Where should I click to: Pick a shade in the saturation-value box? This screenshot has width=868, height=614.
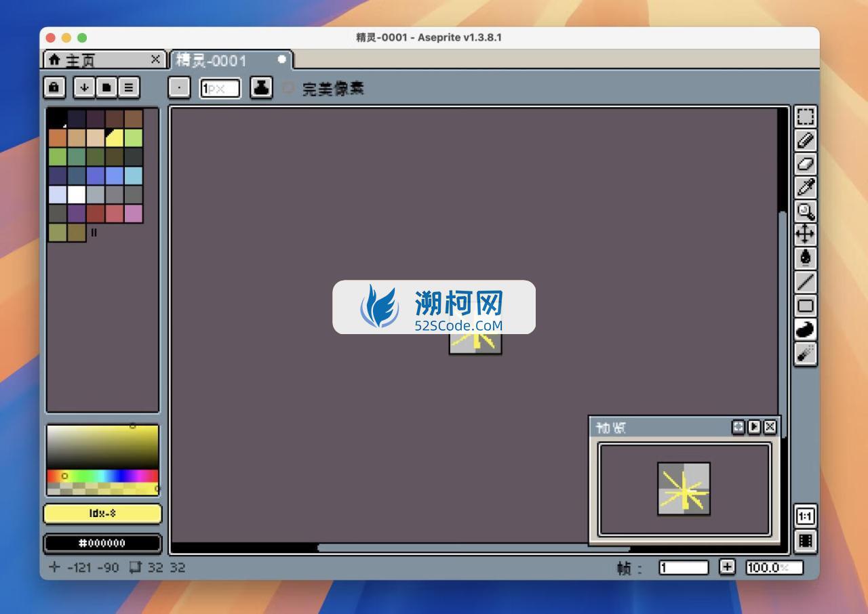[x=102, y=447]
